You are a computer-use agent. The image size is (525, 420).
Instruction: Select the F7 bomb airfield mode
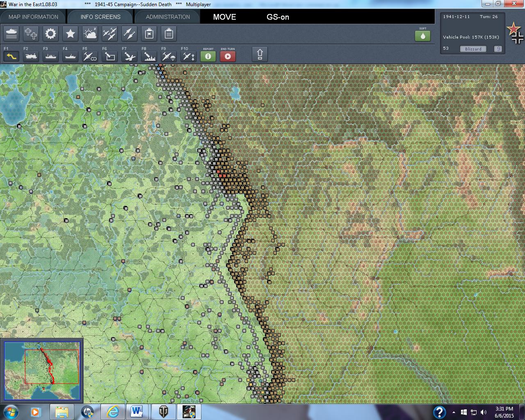click(130, 56)
